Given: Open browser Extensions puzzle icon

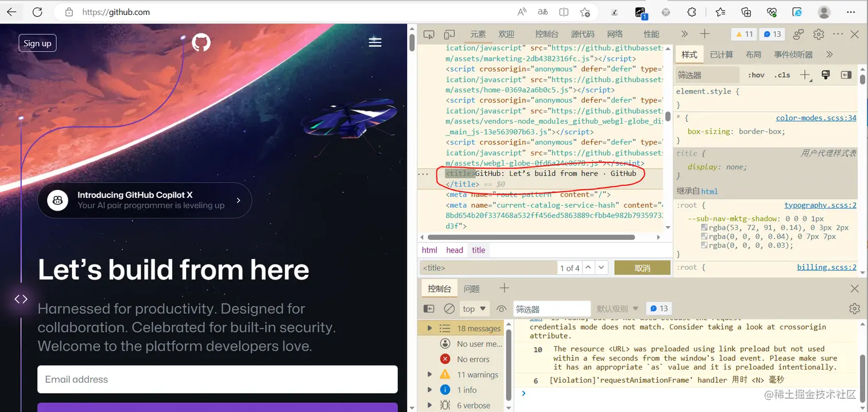Looking at the screenshot, I should pyautogui.click(x=692, y=12).
